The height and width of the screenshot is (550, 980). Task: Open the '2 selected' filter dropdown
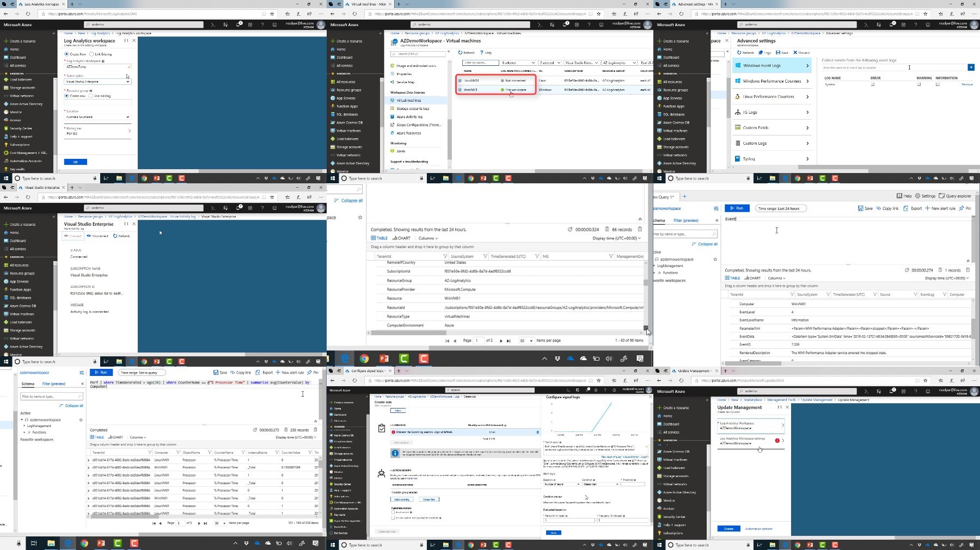[x=550, y=63]
